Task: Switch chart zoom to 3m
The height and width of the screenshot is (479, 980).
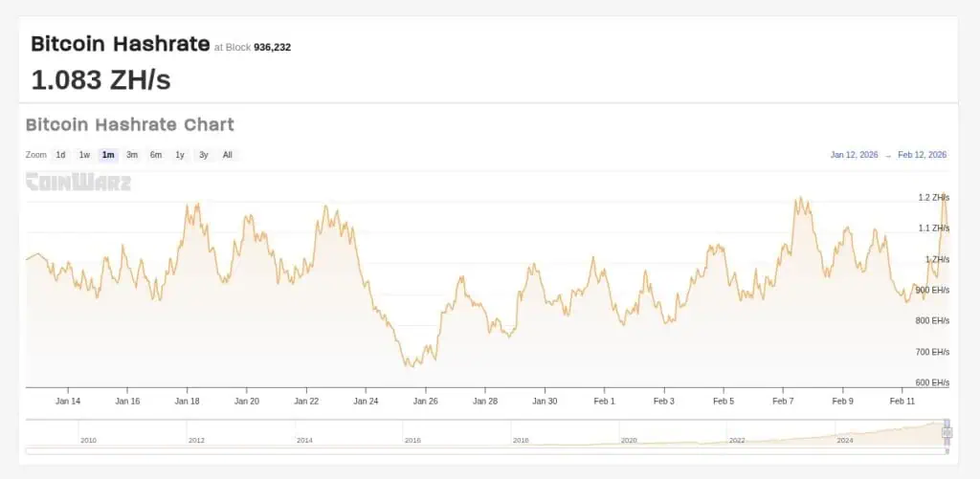Action: 132,155
